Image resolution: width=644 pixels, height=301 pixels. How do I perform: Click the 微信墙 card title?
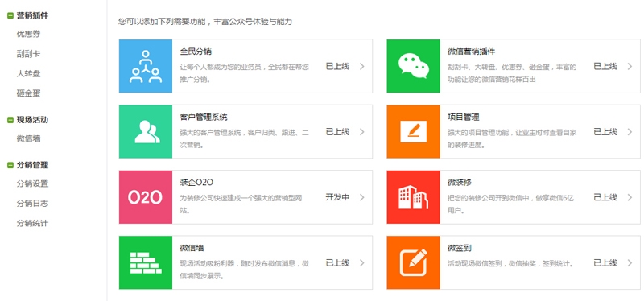pyautogui.click(x=192, y=249)
